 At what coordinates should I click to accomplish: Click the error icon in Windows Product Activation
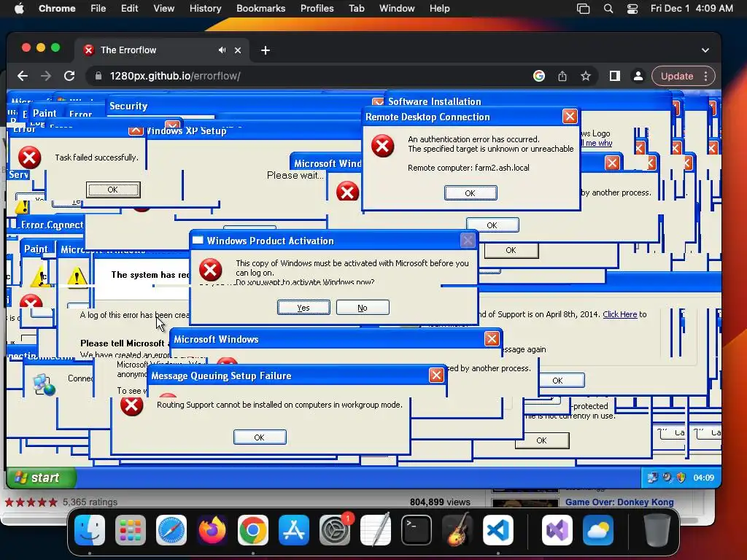(x=210, y=270)
